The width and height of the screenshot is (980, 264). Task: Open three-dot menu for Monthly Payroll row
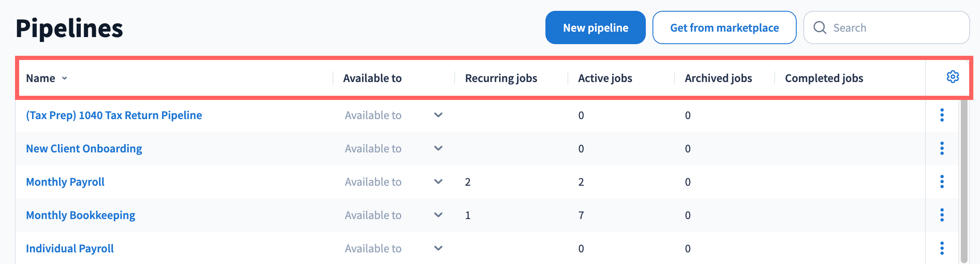pos(942,182)
